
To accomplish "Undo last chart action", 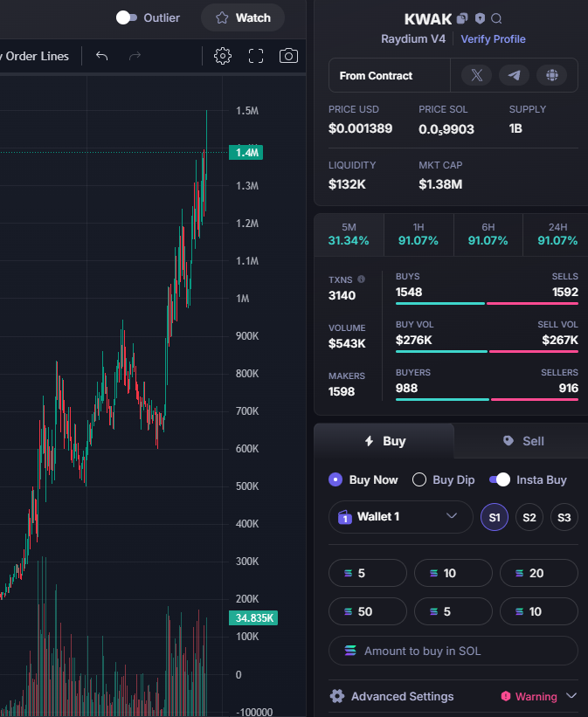I will coord(101,56).
